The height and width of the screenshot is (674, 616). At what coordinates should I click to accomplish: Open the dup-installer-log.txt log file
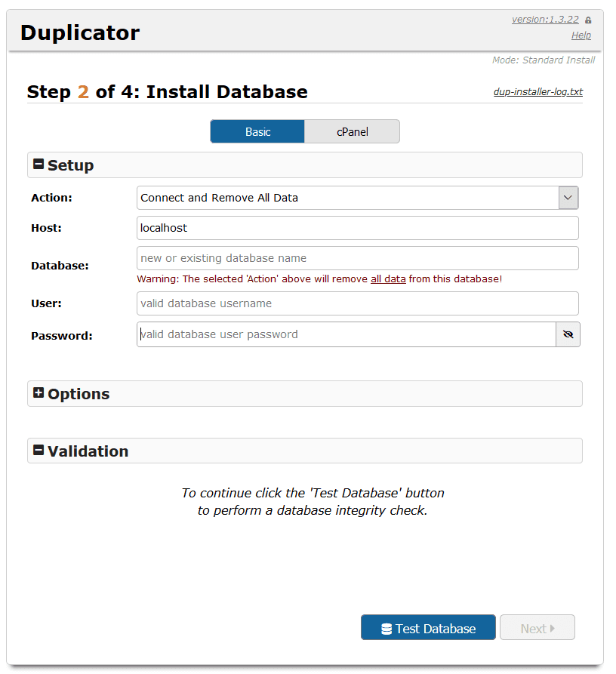(538, 91)
